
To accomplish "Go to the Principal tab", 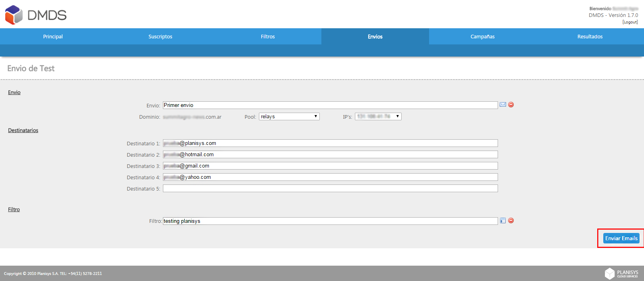I will point(53,36).
